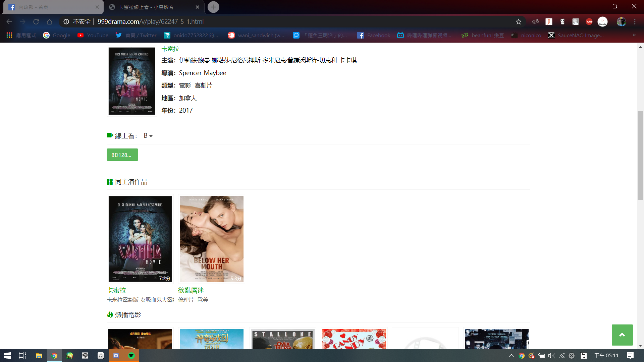Image resolution: width=644 pixels, height=362 pixels.
Task: Open the Chrome profile avatar
Action: point(621,21)
